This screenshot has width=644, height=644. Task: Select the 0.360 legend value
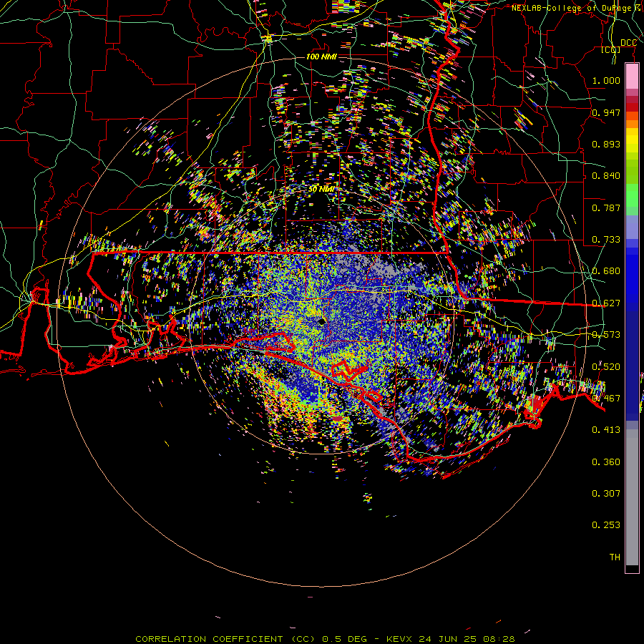tap(606, 462)
